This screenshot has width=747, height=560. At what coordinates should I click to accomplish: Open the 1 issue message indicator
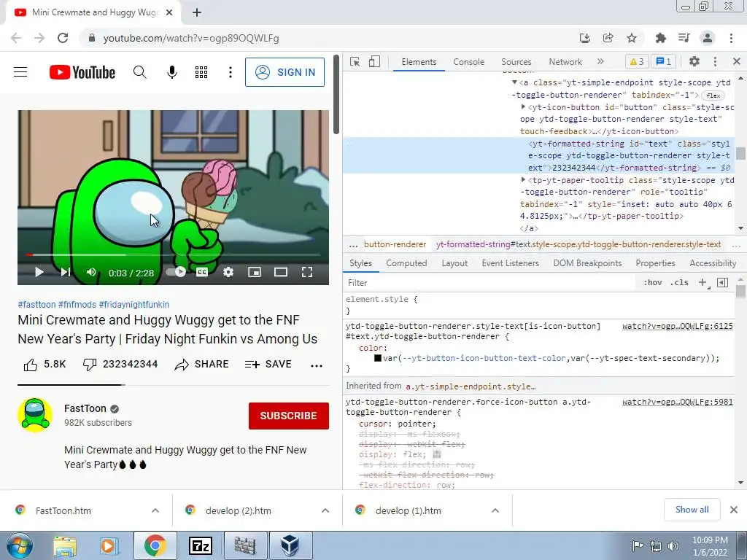664,61
